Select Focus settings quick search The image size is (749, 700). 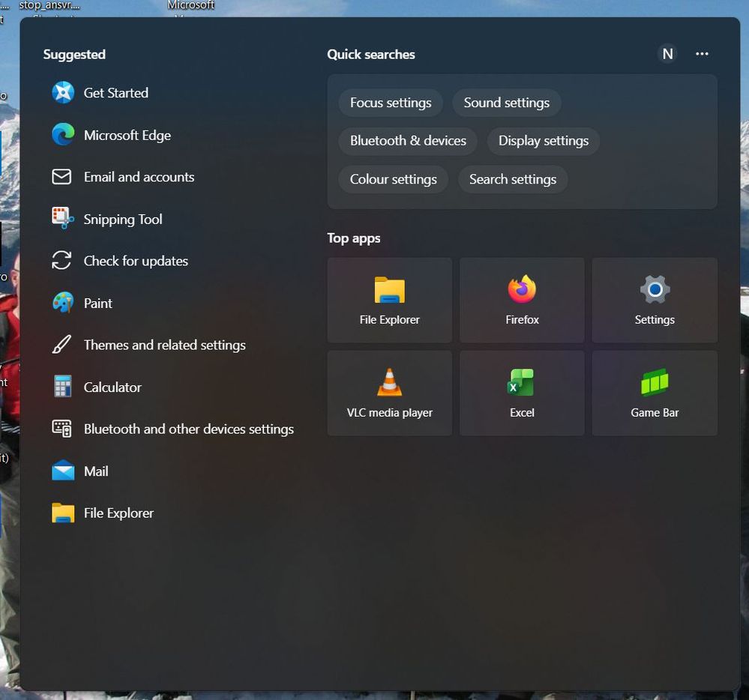(391, 103)
